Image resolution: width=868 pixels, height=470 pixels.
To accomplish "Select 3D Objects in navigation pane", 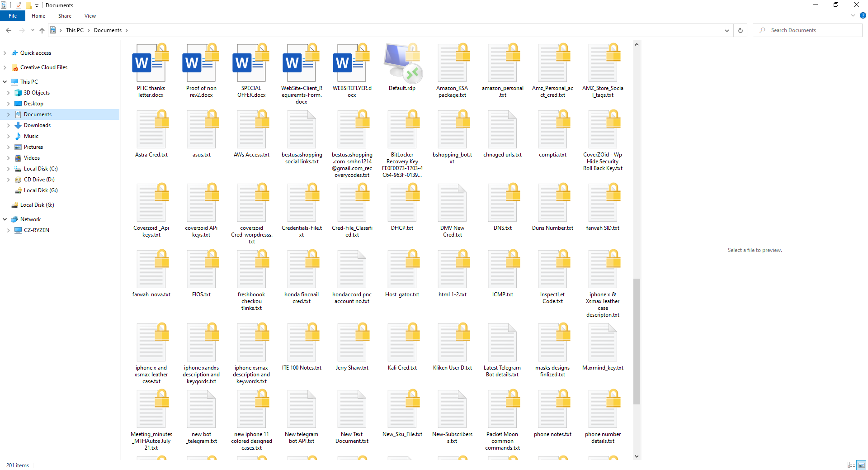I will (37, 93).
